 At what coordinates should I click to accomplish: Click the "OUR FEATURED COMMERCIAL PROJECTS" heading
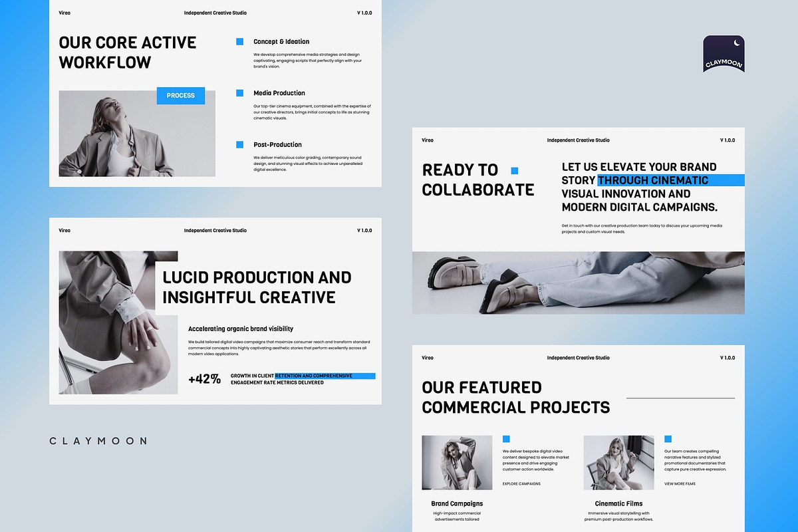tap(516, 397)
